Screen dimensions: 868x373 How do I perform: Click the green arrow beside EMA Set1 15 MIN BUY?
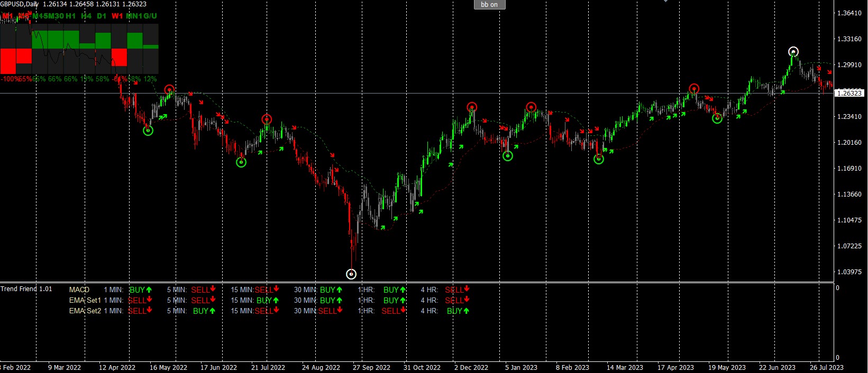coord(276,300)
